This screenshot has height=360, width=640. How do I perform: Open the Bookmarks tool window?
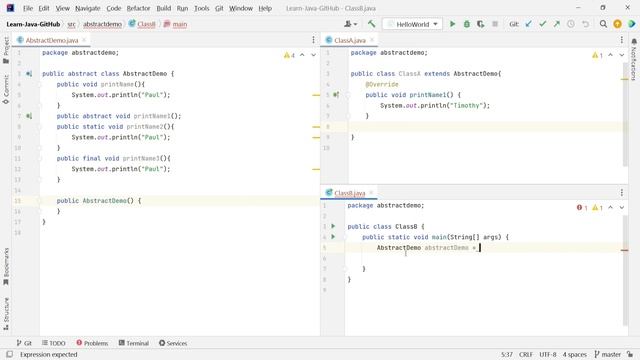click(6, 267)
